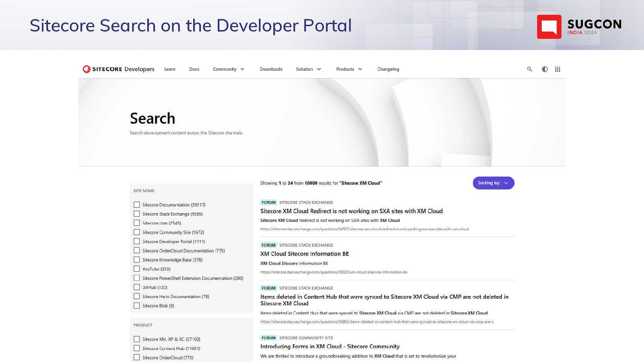
Task: Check the Sitecore Helix Documentation filter
Action: pyautogui.click(x=137, y=296)
